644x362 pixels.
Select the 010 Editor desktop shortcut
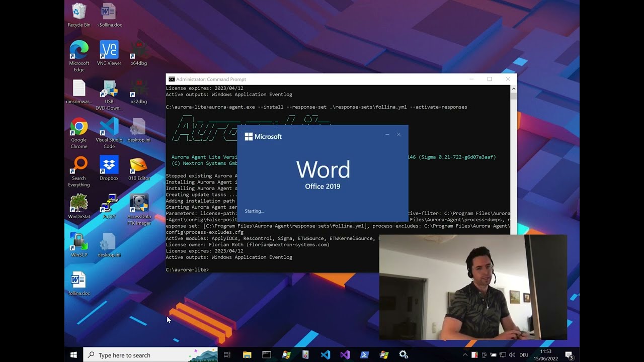[139, 168]
